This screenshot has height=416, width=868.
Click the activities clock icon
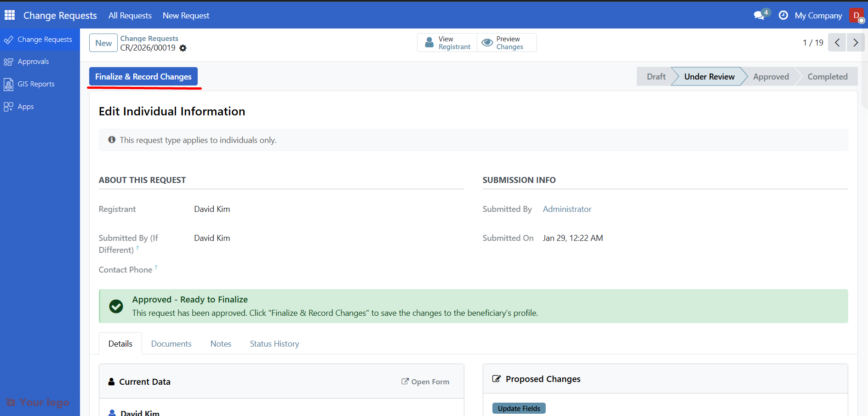coord(783,15)
